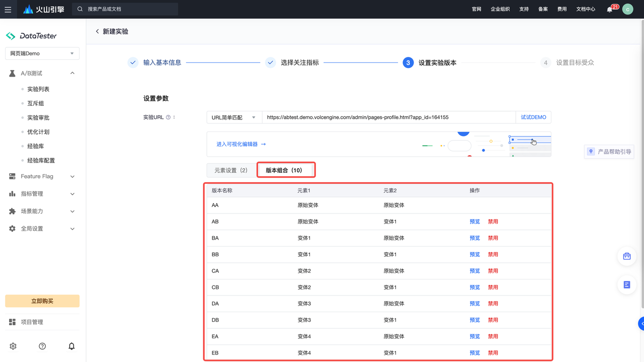Disable the AB version combination

(x=493, y=222)
